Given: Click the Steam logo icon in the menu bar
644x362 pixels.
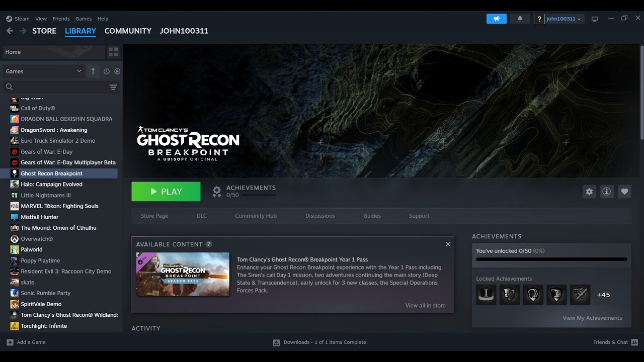Looking at the screenshot, I should coord(9,19).
